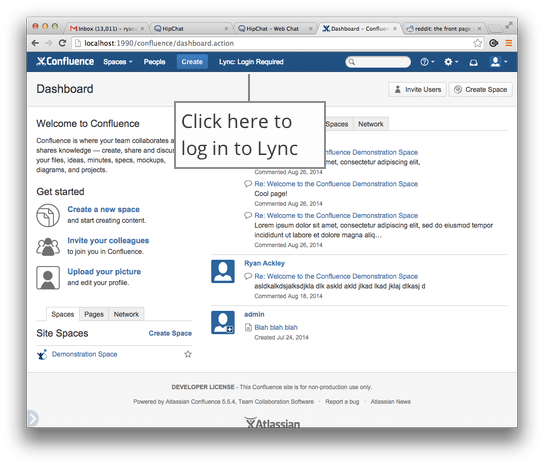Open comment link above 'Lorem ipsum dolor'
Image resolution: width=546 pixels, height=466 pixels.
pyautogui.click(x=336, y=216)
